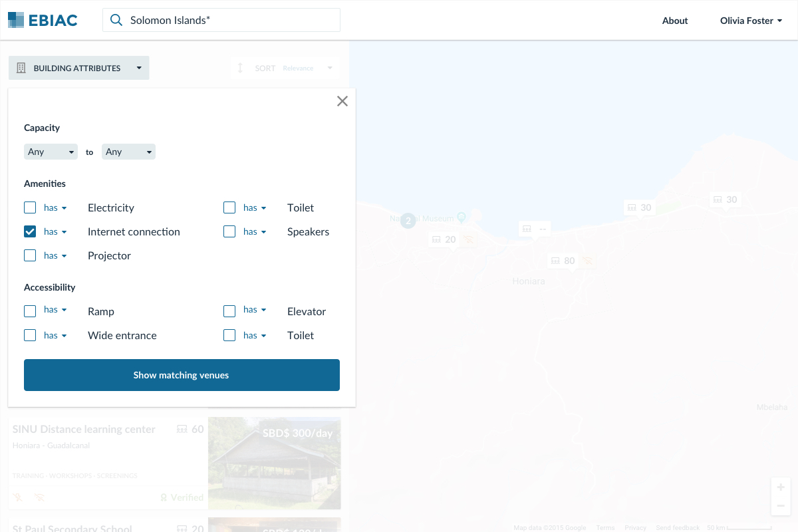Check the Ramp accessibility checkbox
The width and height of the screenshot is (798, 532).
pos(30,311)
